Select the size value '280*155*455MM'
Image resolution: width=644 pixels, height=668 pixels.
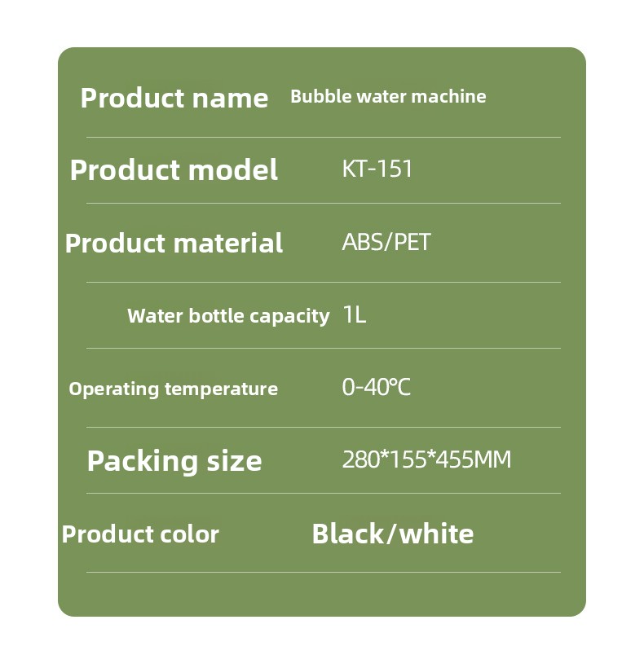coord(426,459)
